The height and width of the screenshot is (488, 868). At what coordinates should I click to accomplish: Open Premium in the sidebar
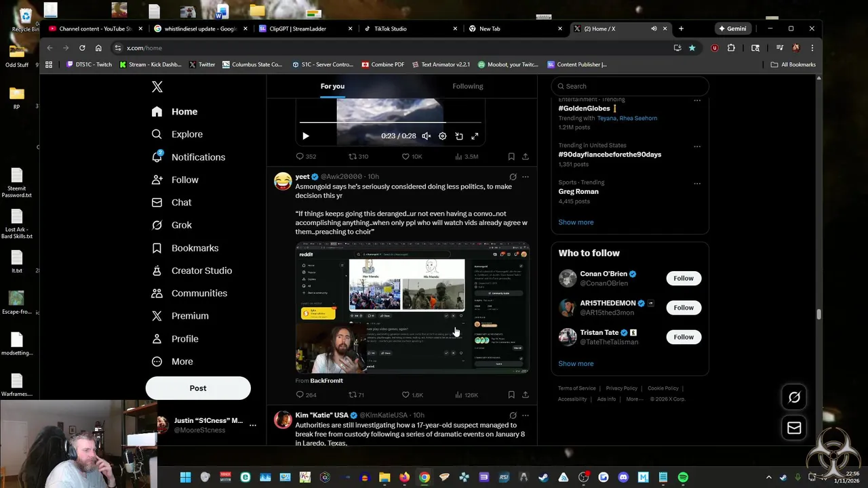pos(180,316)
